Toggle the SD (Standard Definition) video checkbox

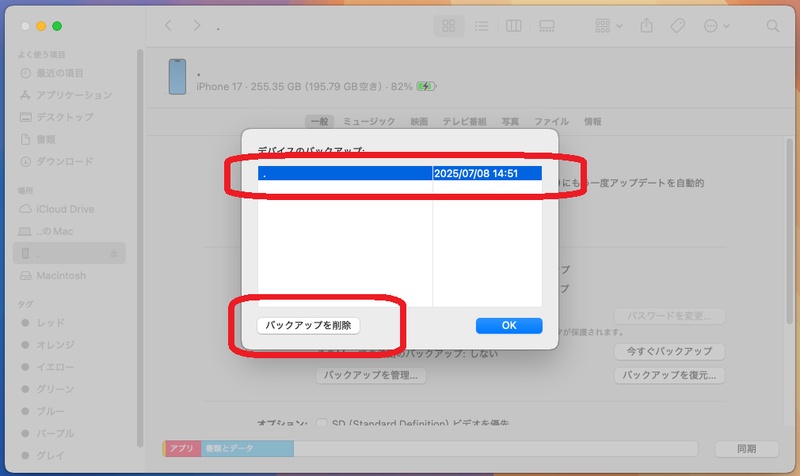coord(321,422)
